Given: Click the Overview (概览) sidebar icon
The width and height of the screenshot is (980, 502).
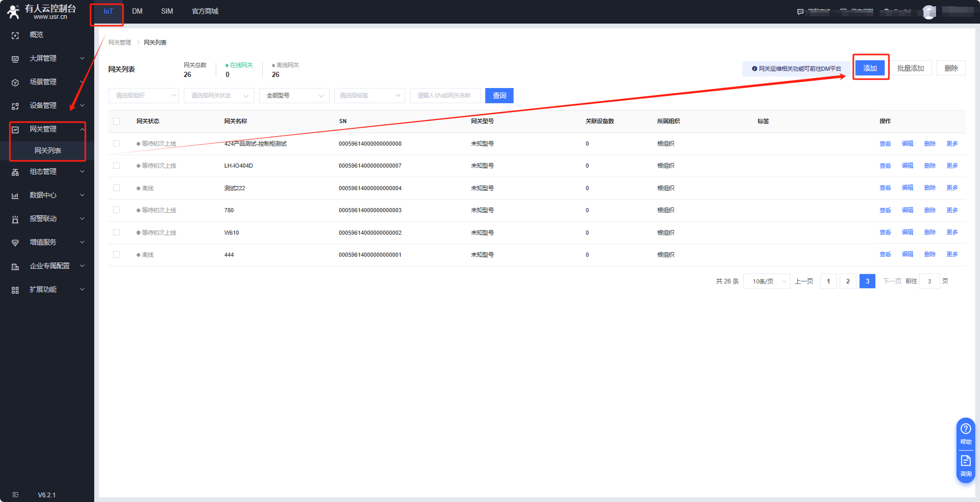Looking at the screenshot, I should click(x=15, y=35).
